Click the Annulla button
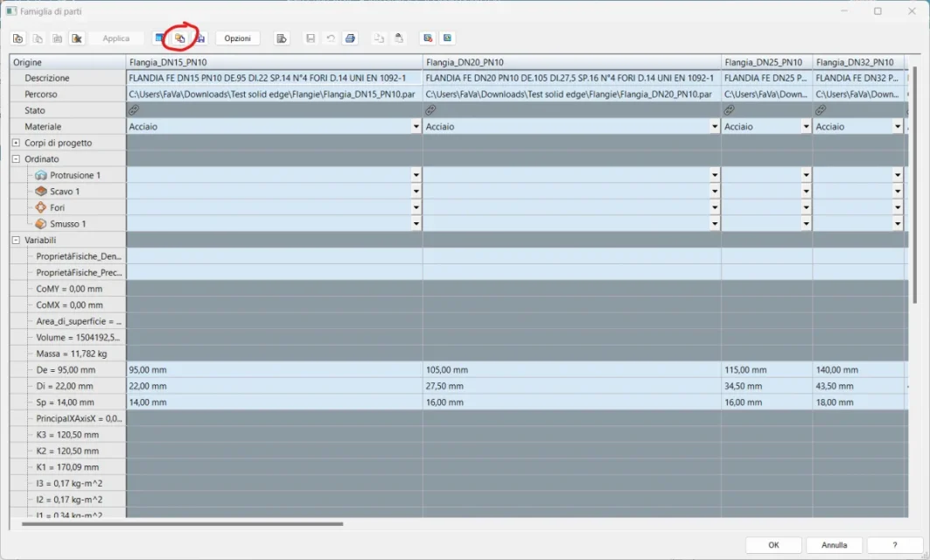 (834, 545)
